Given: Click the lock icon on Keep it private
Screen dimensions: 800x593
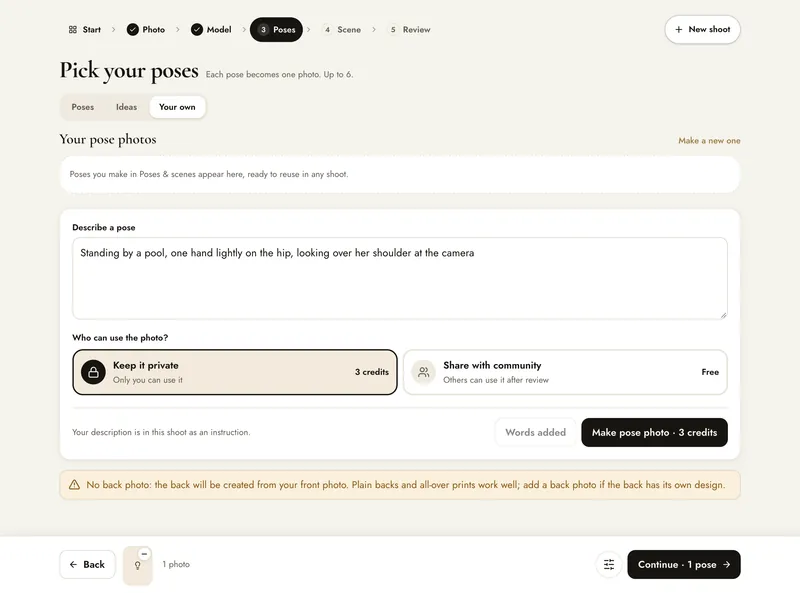Looking at the screenshot, I should pos(93,372).
